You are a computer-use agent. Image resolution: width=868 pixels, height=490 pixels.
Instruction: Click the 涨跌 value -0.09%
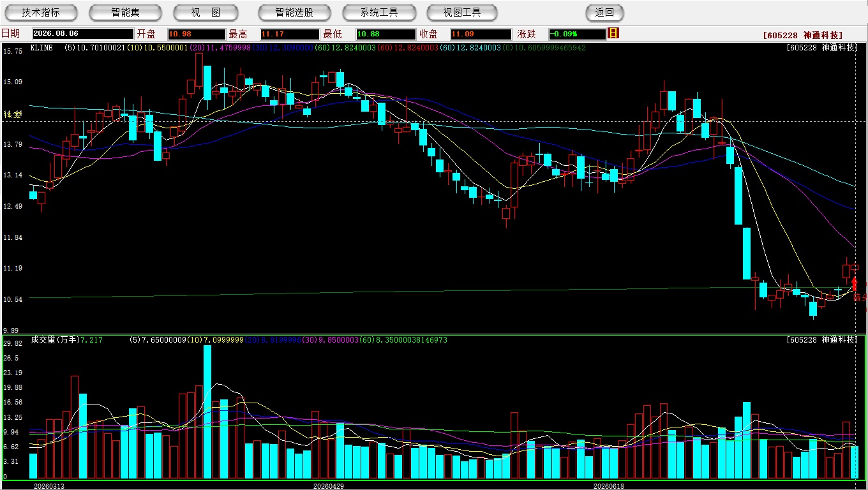576,34
